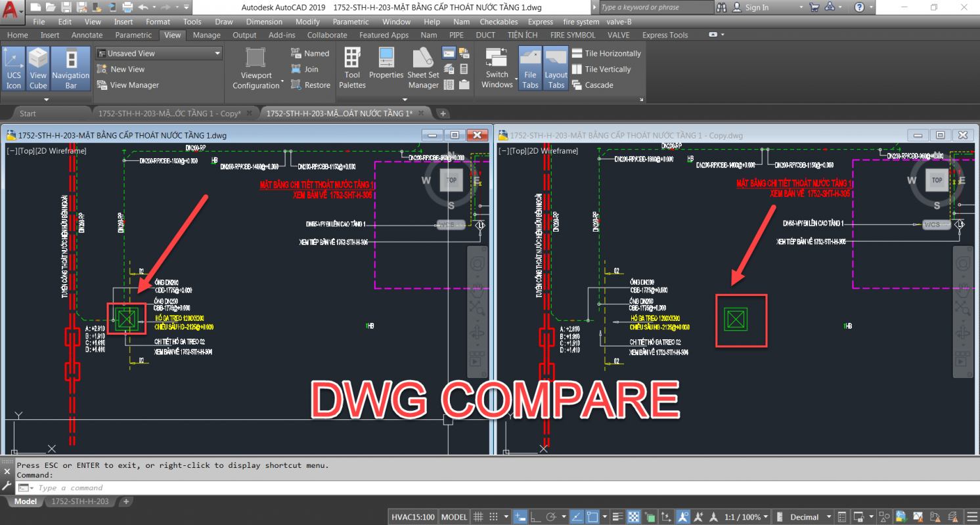Toggle the File Tabs display
The width and height of the screenshot is (980, 525).
click(x=530, y=68)
